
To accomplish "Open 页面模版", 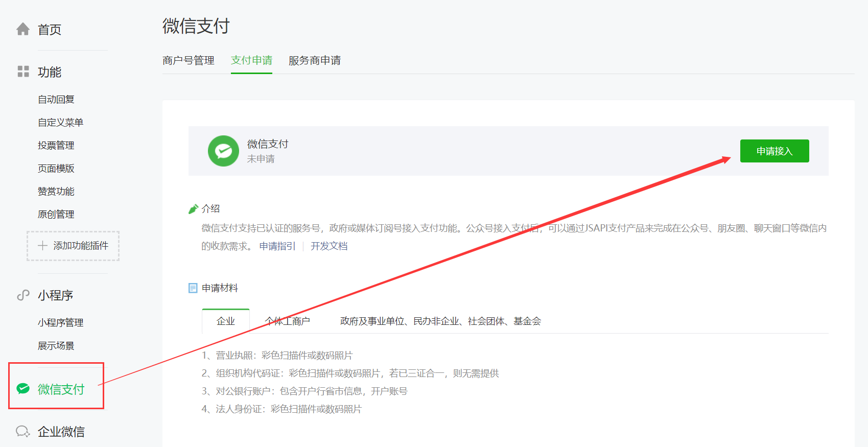I will (56, 169).
